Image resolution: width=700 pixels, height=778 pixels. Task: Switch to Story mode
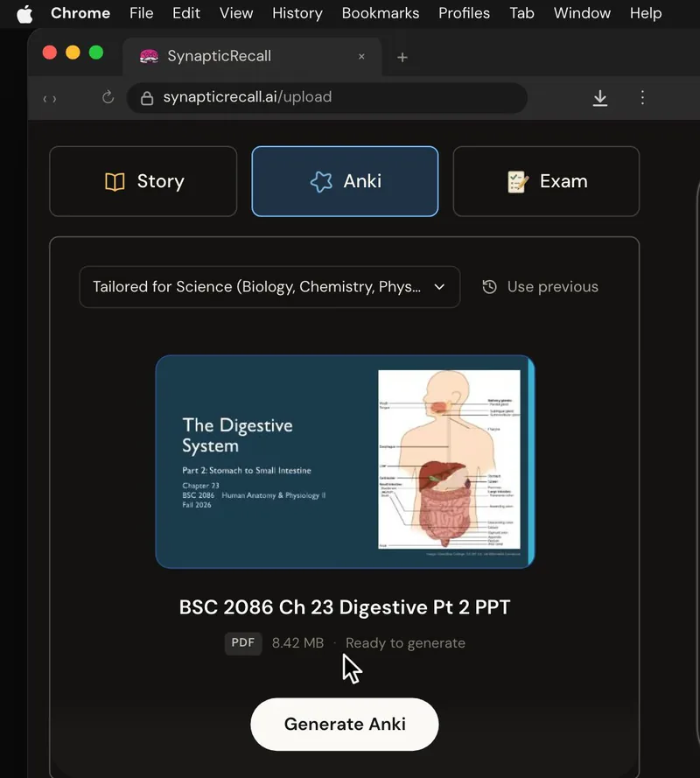tap(143, 182)
